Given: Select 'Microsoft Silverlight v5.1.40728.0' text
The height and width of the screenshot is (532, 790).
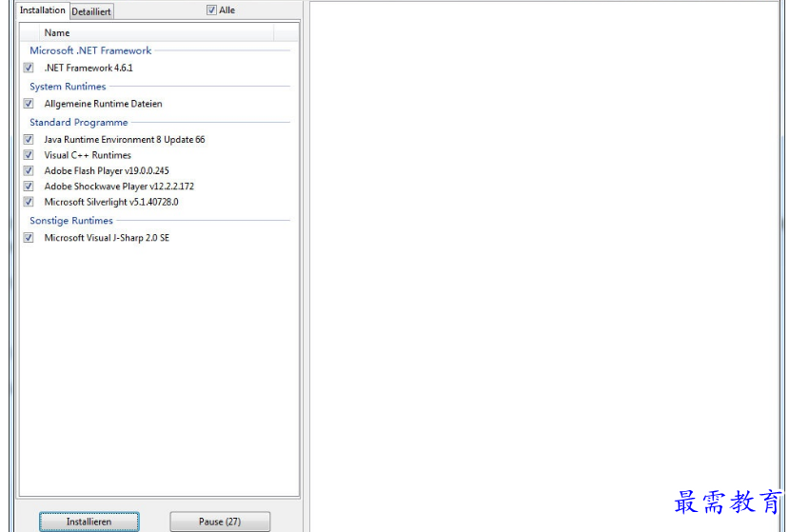Looking at the screenshot, I should click(111, 202).
